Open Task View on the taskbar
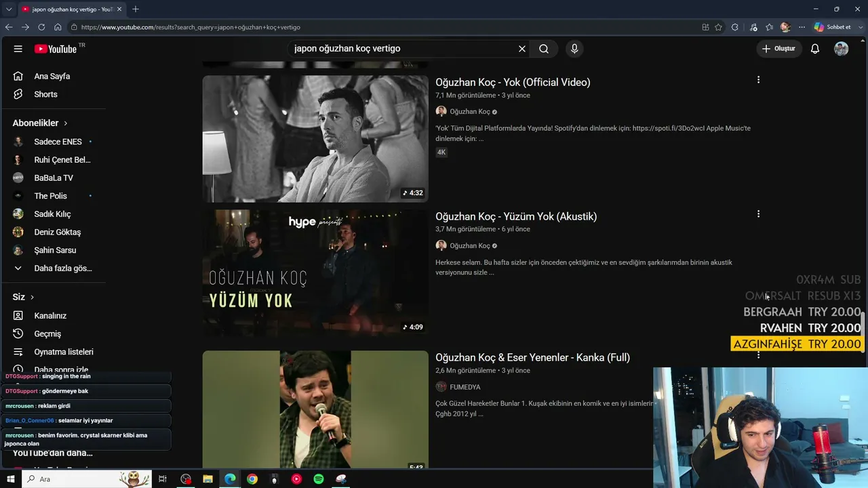The image size is (868, 488). pyautogui.click(x=163, y=479)
